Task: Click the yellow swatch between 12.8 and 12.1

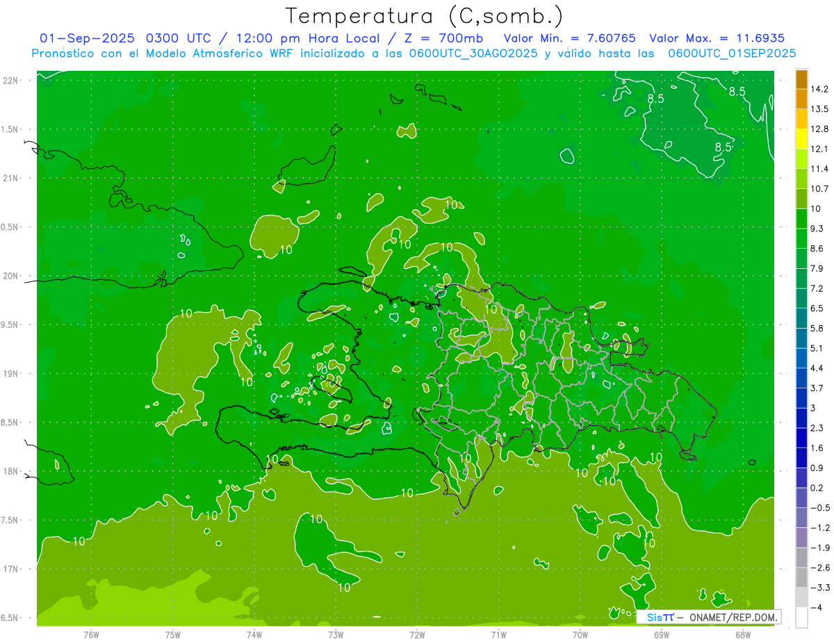Action: [x=801, y=139]
